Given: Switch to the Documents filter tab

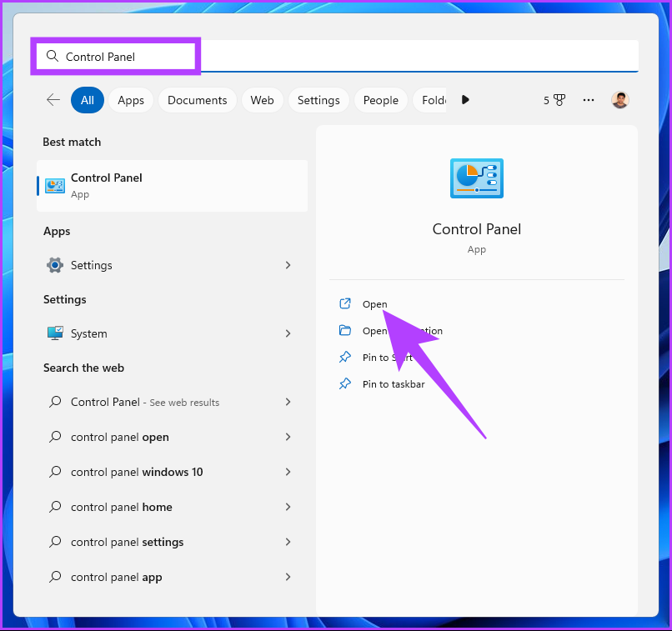Looking at the screenshot, I should coord(197,100).
